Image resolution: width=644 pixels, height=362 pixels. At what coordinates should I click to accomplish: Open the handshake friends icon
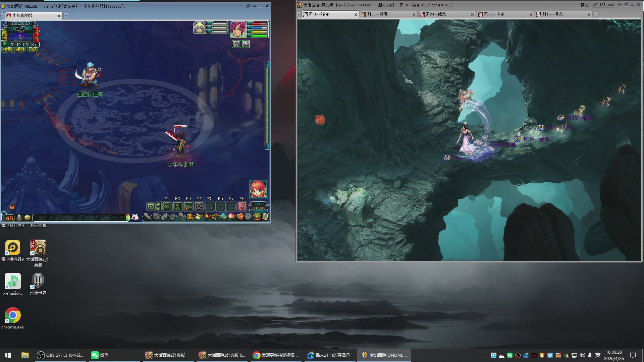[240, 217]
